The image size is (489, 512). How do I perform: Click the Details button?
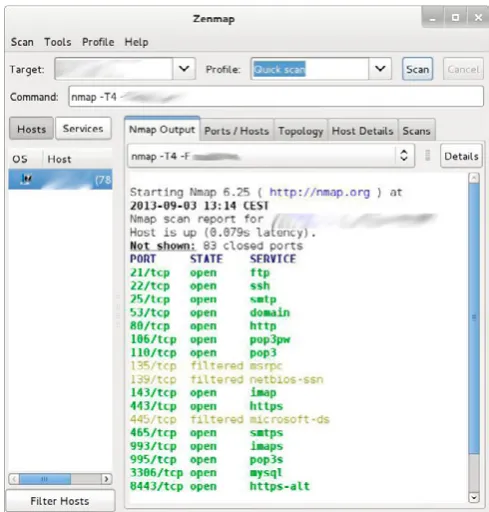461,156
